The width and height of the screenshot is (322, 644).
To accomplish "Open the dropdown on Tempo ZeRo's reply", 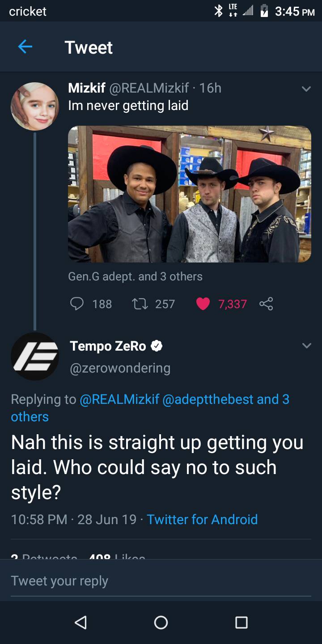I will click(307, 345).
